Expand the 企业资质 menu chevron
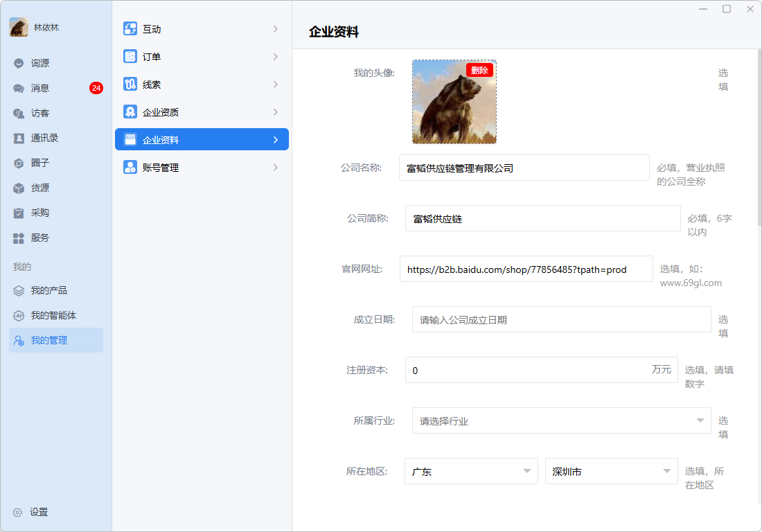The width and height of the screenshot is (762, 532). point(276,112)
